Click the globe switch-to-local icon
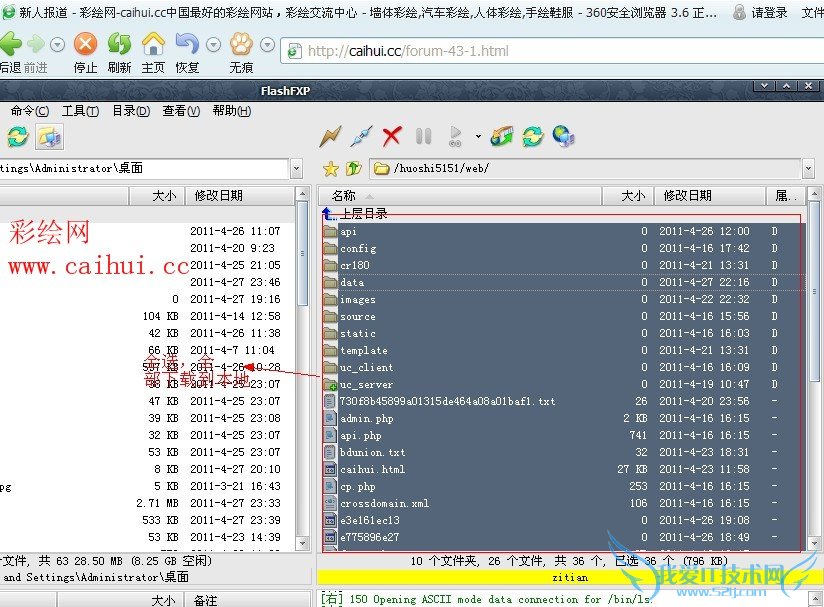This screenshot has width=824, height=607. pyautogui.click(x=563, y=137)
